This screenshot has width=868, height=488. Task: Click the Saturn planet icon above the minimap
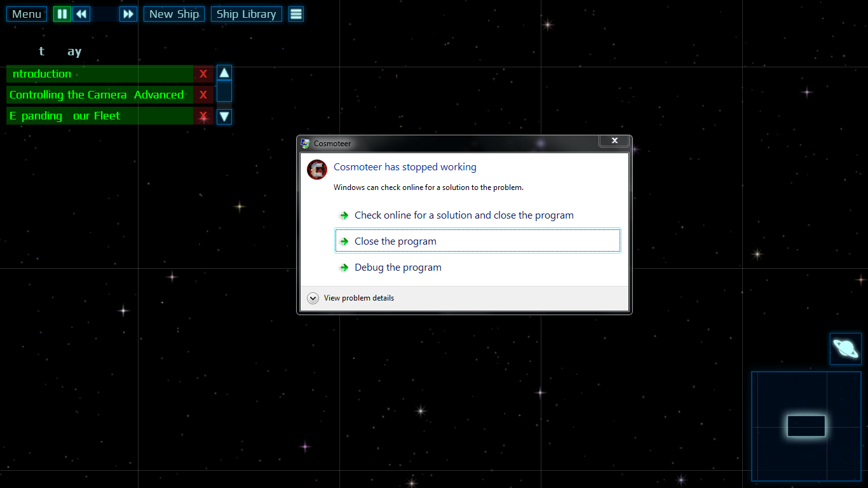tap(845, 348)
